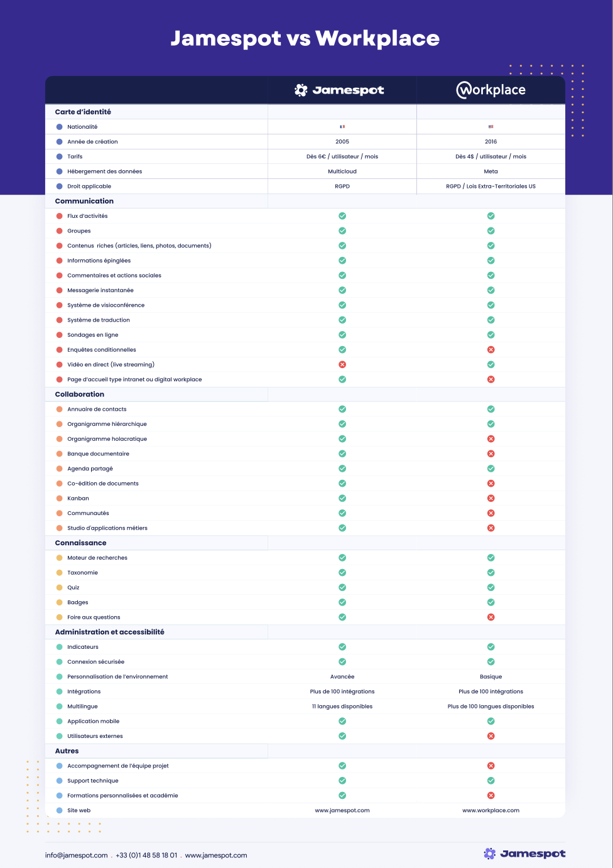Open the www.jamespot.com link in the footer
This screenshot has width=613, height=868.
[x=216, y=855]
